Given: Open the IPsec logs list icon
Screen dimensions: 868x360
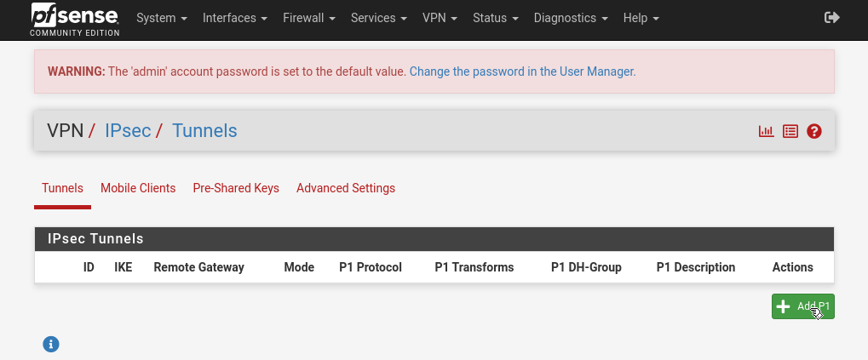Looking at the screenshot, I should coord(790,131).
